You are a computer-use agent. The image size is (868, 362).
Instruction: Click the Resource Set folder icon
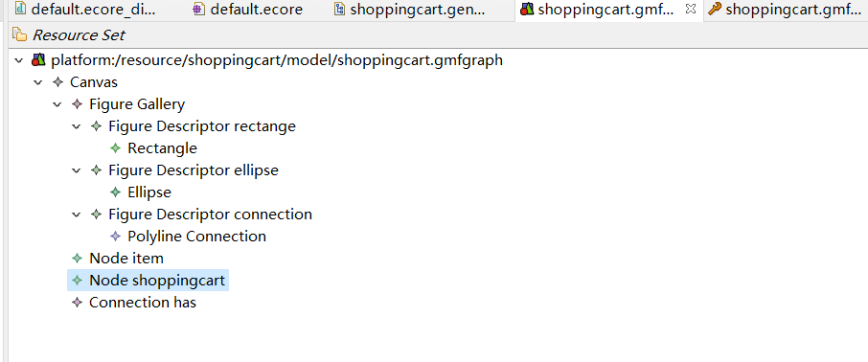point(20,36)
